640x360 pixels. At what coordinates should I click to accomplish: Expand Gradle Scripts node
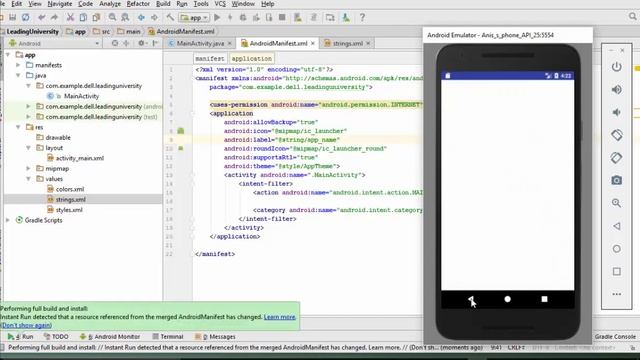click(8, 220)
